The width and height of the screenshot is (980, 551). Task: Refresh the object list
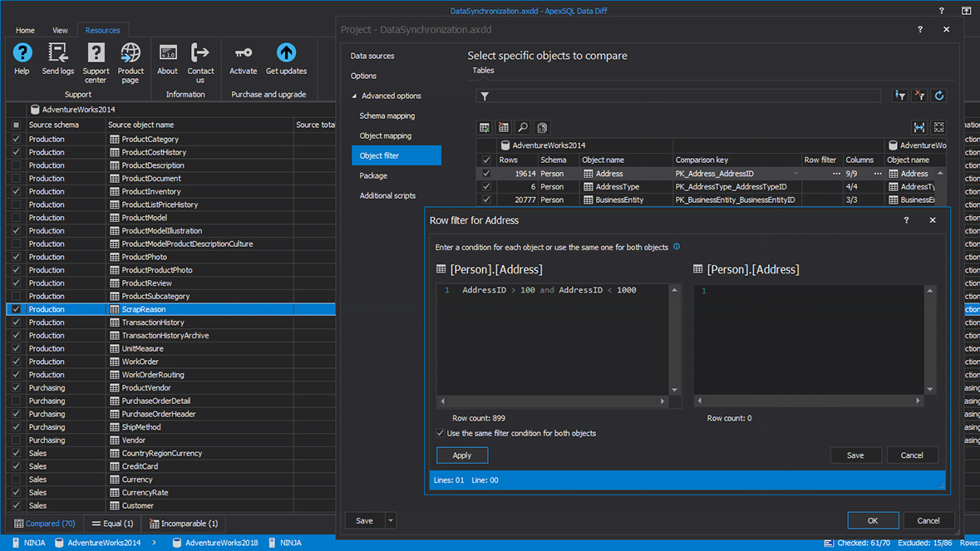pyautogui.click(x=938, y=96)
